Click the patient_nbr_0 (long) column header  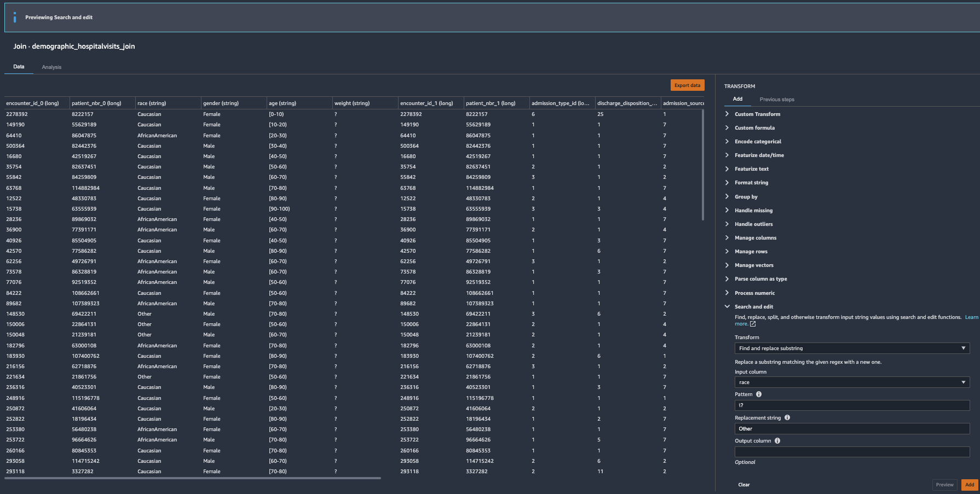click(x=102, y=103)
